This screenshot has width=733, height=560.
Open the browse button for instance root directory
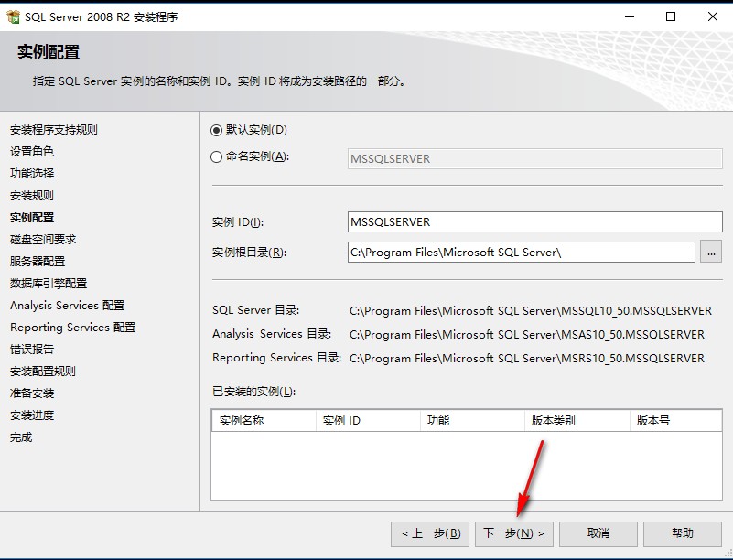click(710, 253)
